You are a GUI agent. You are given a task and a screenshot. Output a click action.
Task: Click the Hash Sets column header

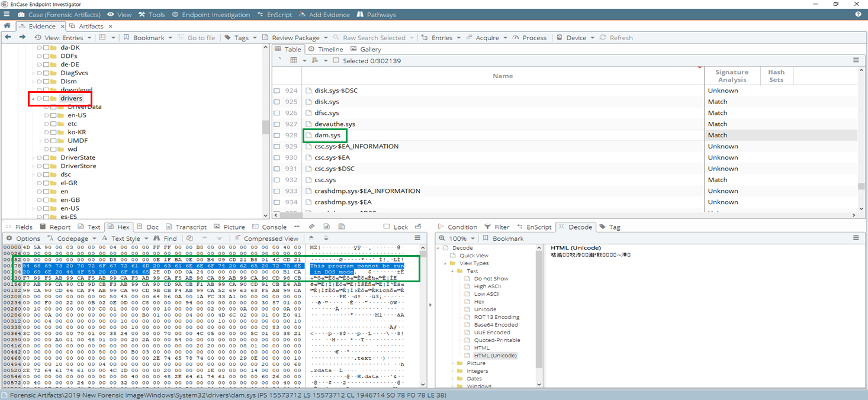click(x=776, y=76)
